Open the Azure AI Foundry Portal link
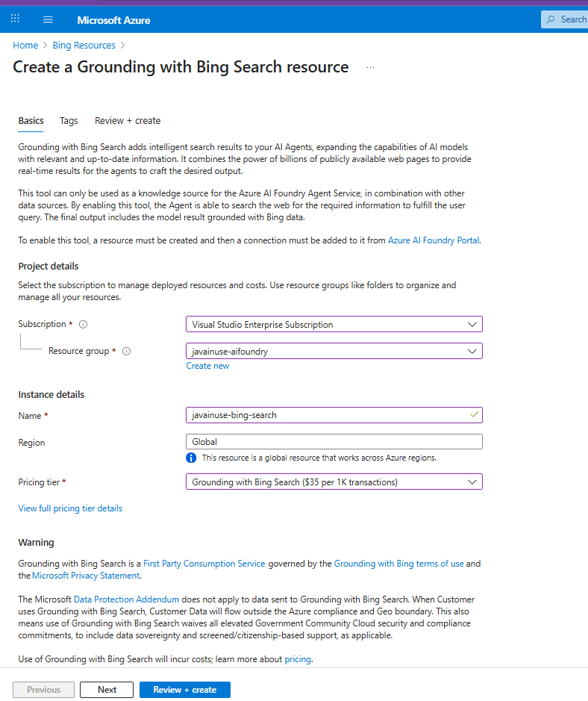588x701 pixels. (433, 240)
